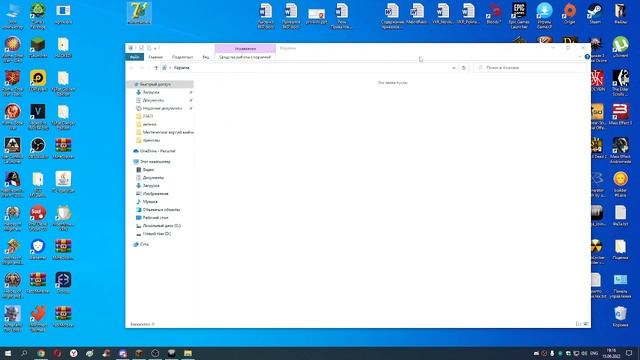Select the yellow PotPlayer desktop icon
Viewport: 640px width, 360px height.
38,80
